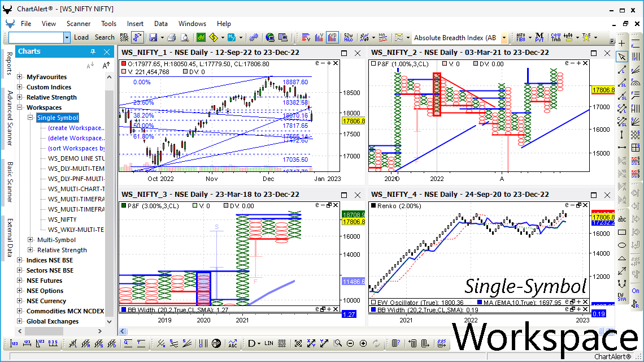Click the AUTO FIBO icon
Image resolution: width=644 pixels, height=362 pixels.
pos(521,37)
